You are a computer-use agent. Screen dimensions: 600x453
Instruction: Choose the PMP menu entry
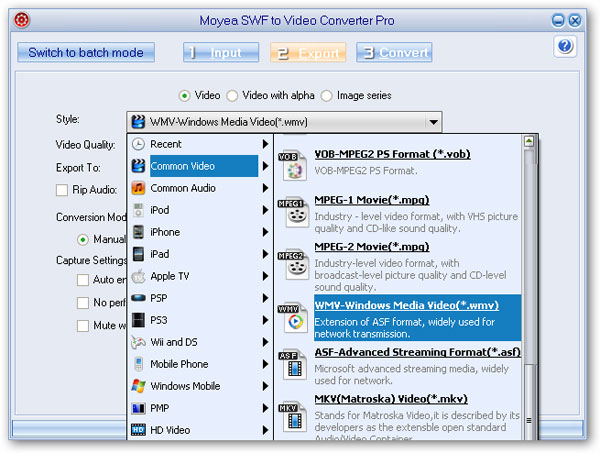(200, 408)
